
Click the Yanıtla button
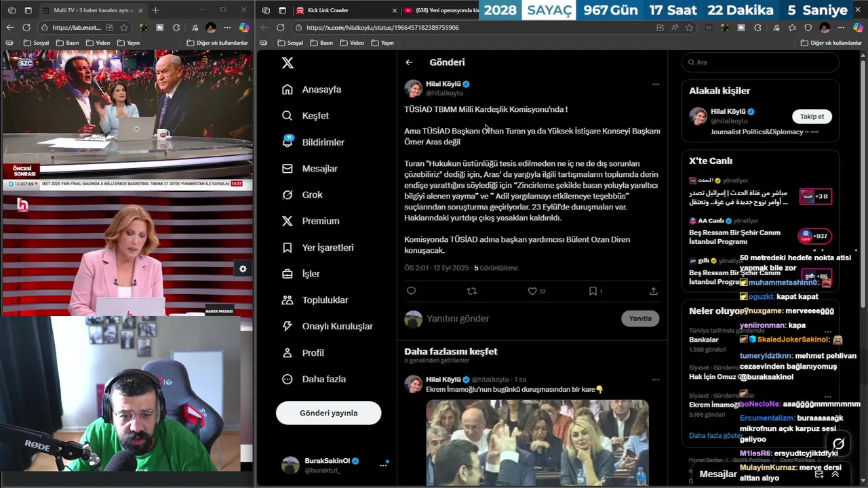[640, 319]
